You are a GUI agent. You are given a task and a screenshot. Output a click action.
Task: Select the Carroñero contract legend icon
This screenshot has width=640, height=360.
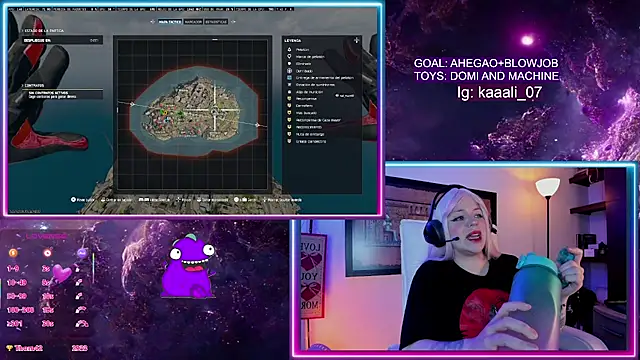pyautogui.click(x=289, y=106)
